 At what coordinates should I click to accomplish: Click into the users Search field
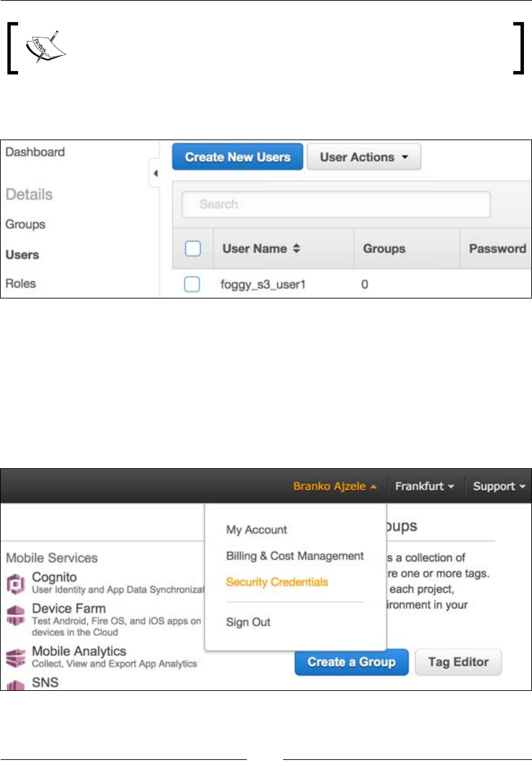335,204
